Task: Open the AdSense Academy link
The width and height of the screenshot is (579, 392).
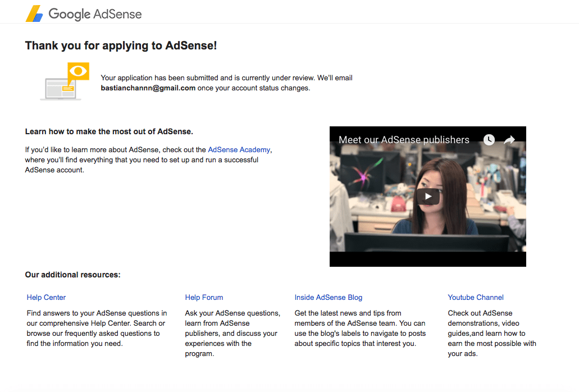Action: click(239, 149)
